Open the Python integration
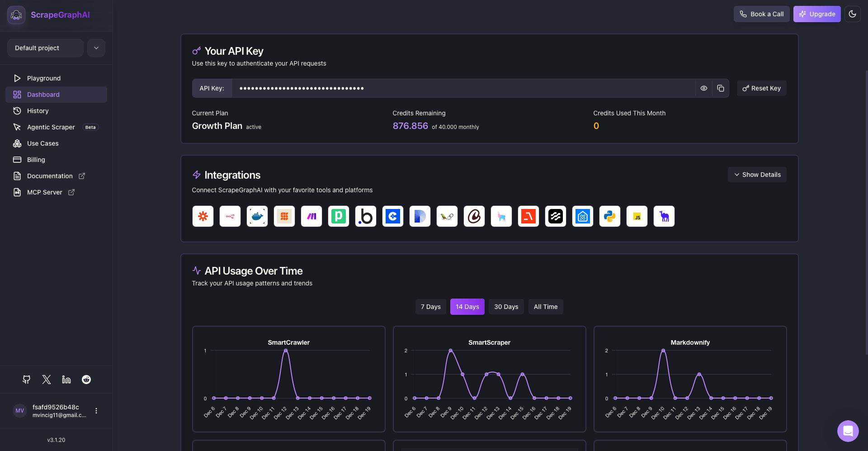Image resolution: width=868 pixels, height=451 pixels. coord(609,216)
